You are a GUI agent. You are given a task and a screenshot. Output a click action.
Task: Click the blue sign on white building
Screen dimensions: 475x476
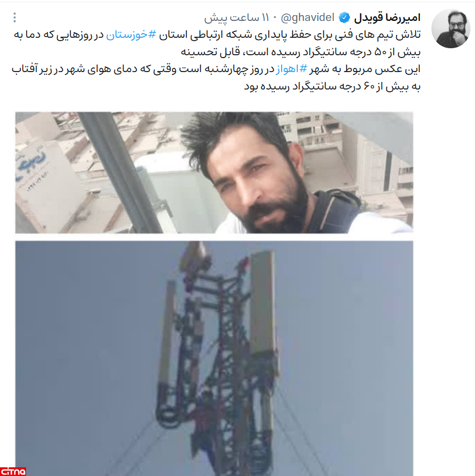[x=31, y=166]
